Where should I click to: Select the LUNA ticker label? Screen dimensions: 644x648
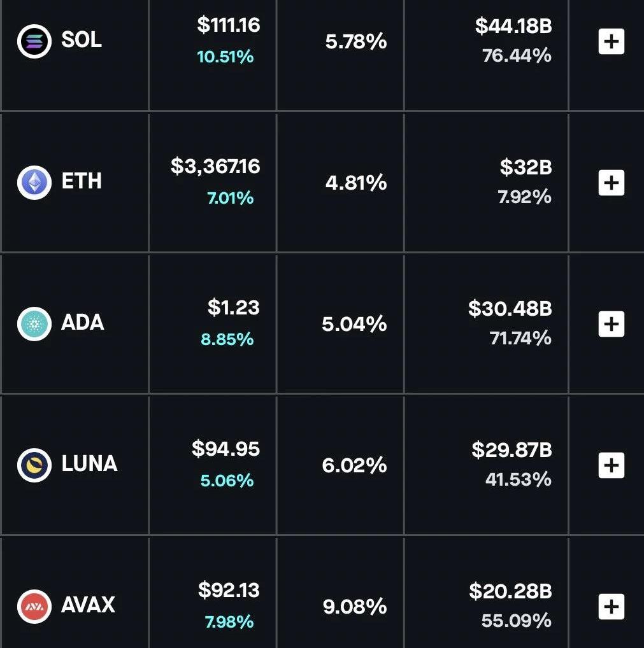point(89,464)
